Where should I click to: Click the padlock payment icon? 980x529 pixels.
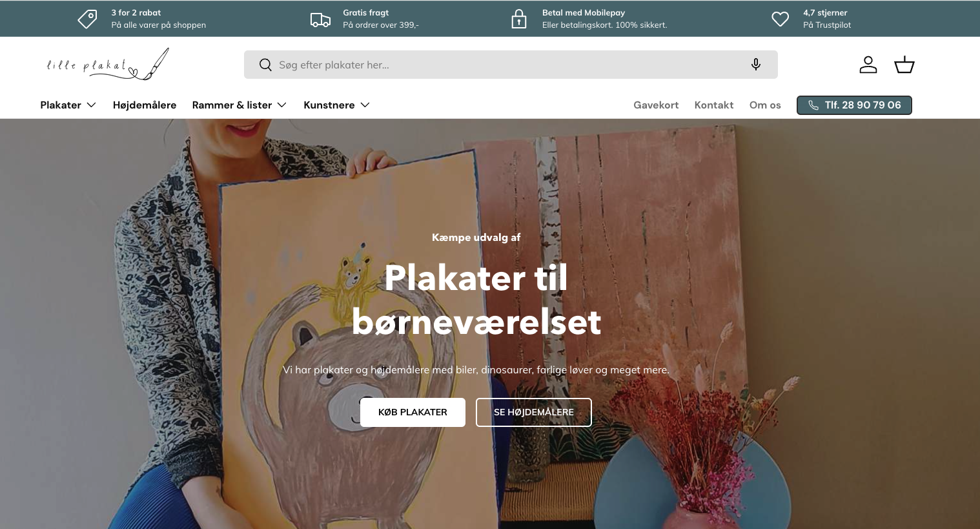point(519,19)
